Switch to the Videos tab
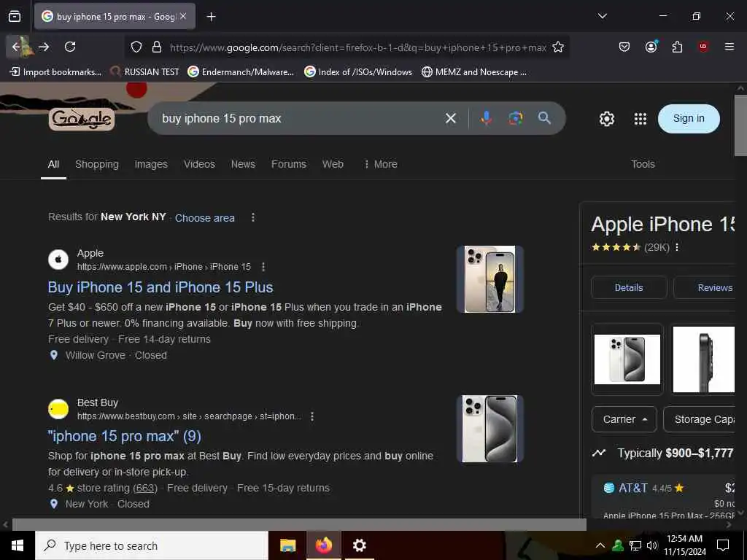 [x=199, y=164]
